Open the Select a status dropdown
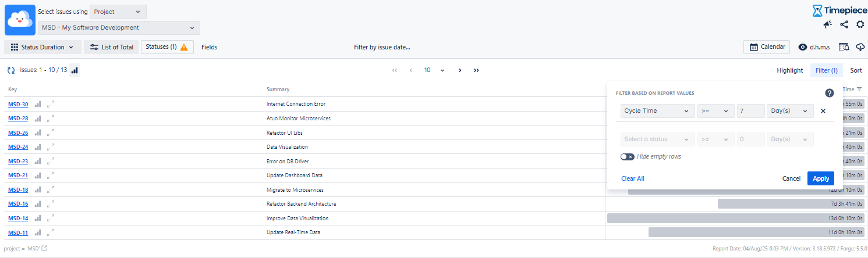This screenshot has height=258, width=868. coord(658,139)
